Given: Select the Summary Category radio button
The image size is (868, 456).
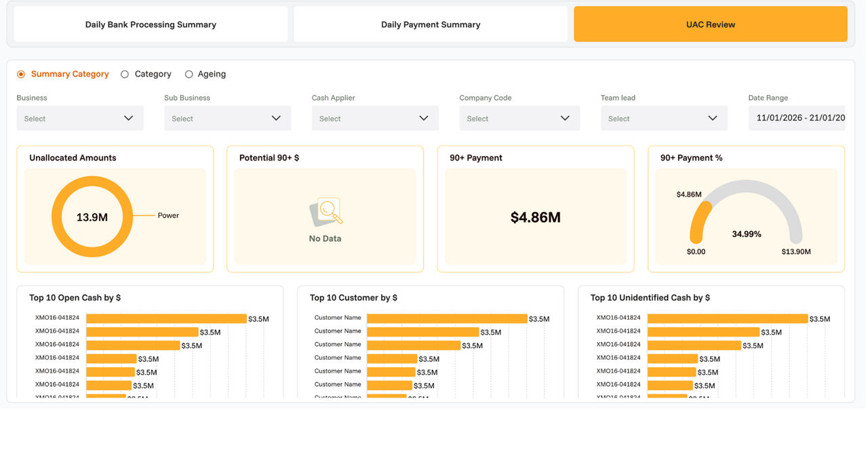Looking at the screenshot, I should point(21,74).
